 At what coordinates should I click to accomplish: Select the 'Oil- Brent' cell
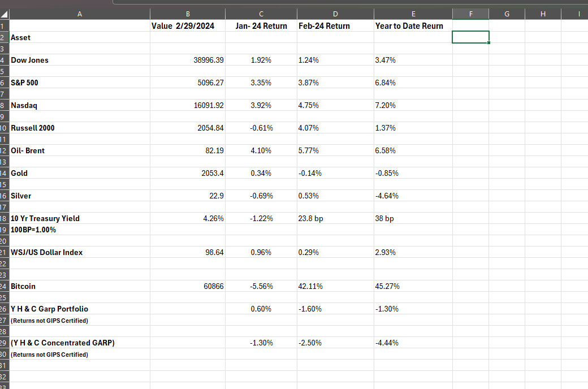[x=80, y=150]
